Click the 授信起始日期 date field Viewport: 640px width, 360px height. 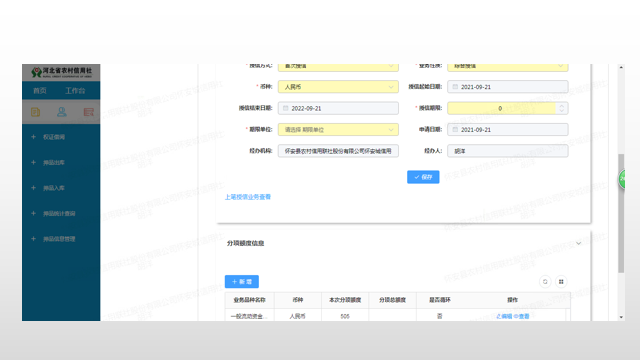pos(508,87)
